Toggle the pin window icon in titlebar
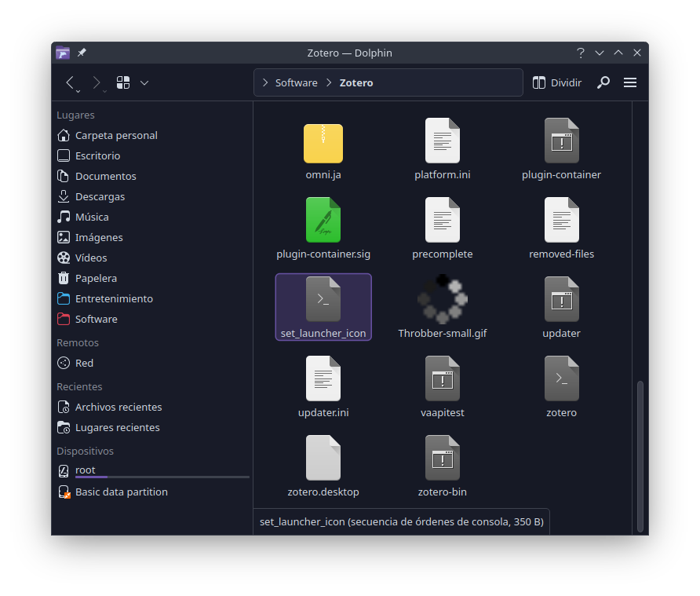The height and width of the screenshot is (596, 700). [82, 53]
